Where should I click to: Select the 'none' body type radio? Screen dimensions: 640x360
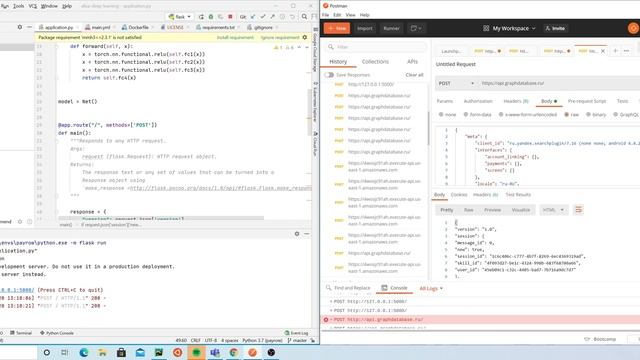click(x=441, y=115)
